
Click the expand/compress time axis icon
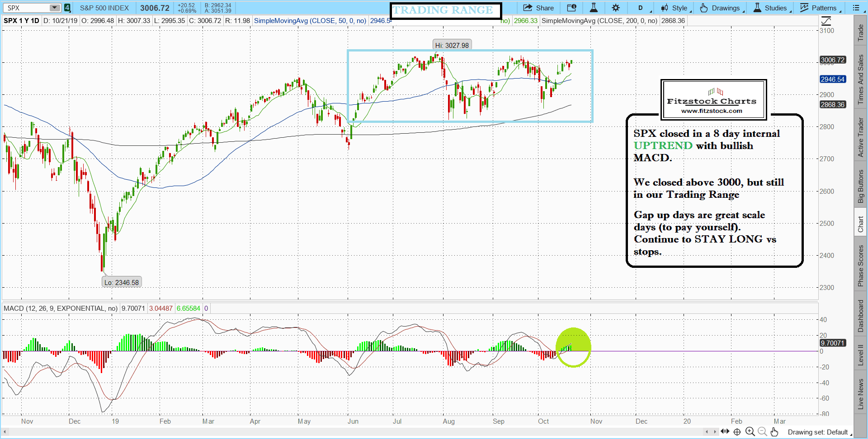click(x=725, y=432)
